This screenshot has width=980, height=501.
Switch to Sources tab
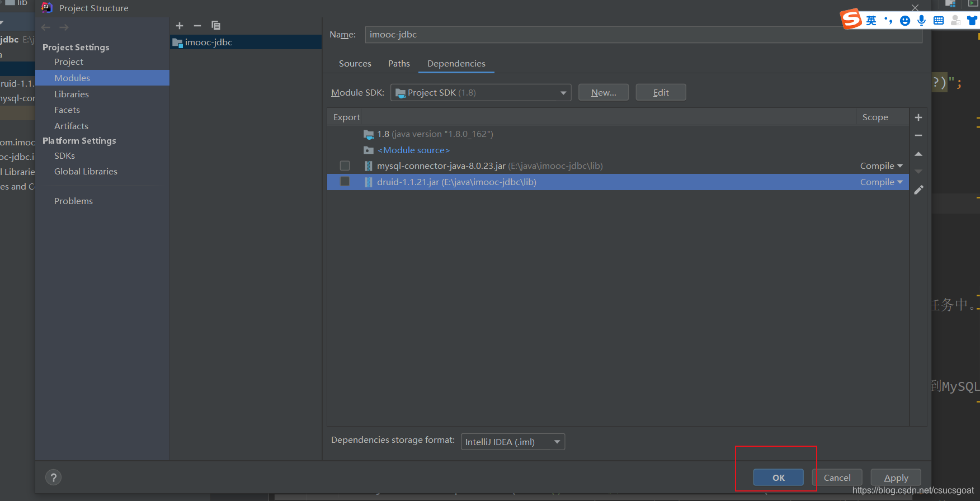click(x=355, y=64)
